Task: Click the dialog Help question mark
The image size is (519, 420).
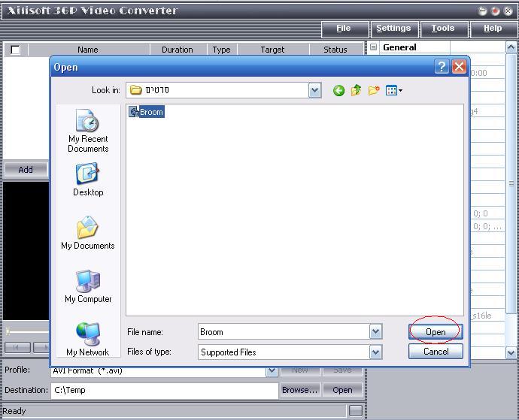Action: (x=442, y=67)
